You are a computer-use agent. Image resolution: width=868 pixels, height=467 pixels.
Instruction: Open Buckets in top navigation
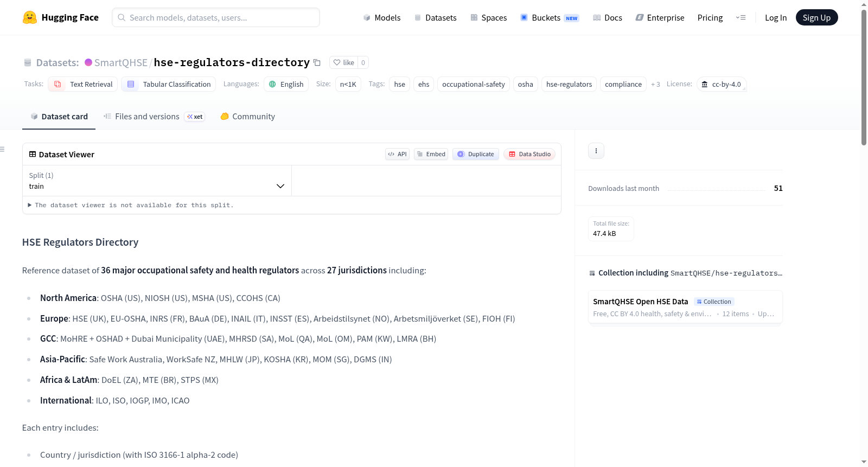(550, 17)
